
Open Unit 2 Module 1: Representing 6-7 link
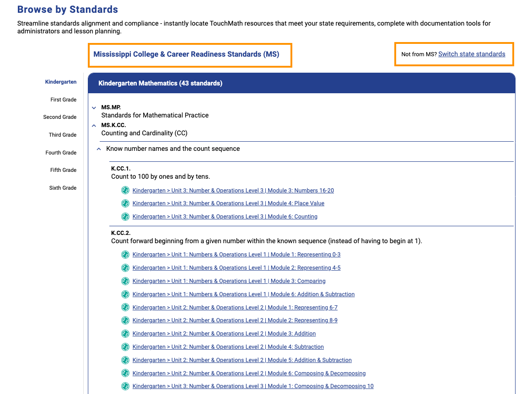click(235, 308)
